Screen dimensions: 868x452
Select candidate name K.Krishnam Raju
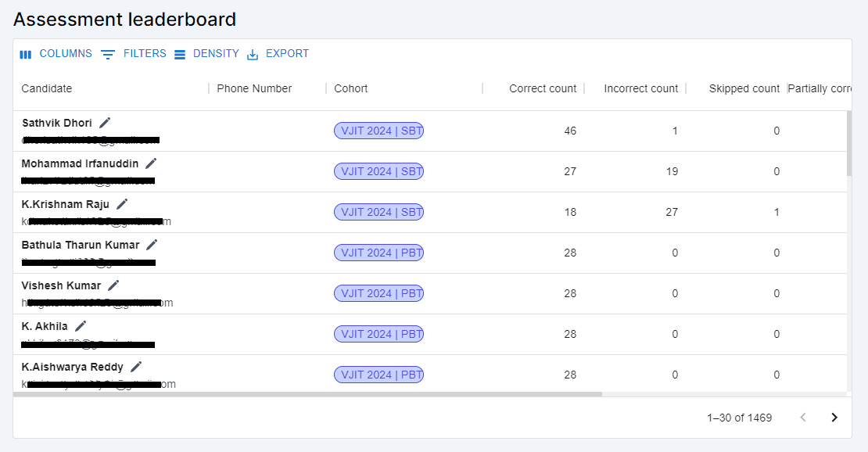(66, 204)
